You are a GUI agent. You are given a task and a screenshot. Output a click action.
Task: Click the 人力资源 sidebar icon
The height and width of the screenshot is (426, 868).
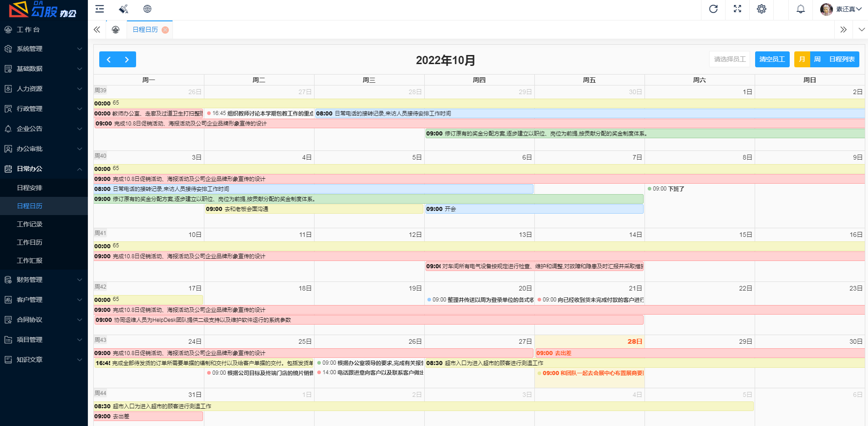(8, 89)
